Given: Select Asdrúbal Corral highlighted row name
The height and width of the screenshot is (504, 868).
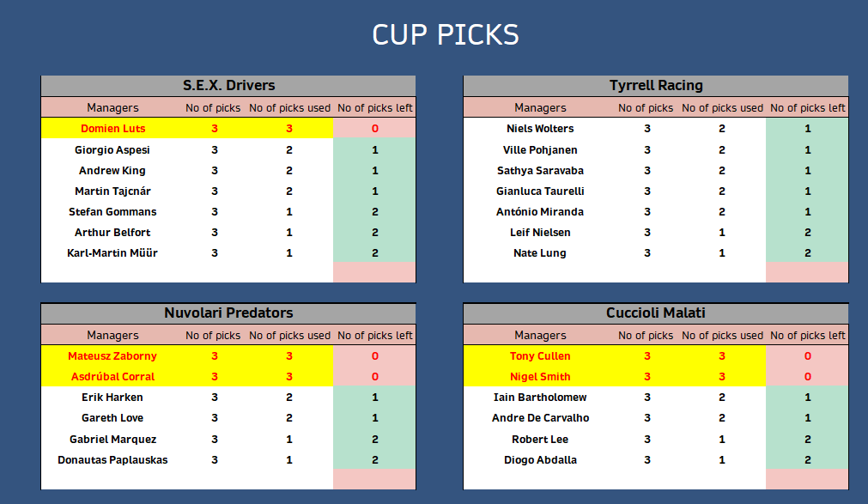Looking at the screenshot, I should pos(113,377).
